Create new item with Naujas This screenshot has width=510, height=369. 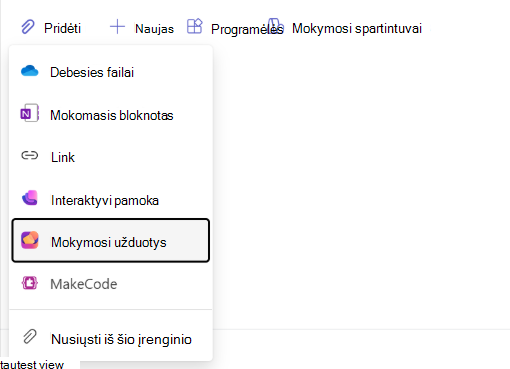[x=154, y=29]
